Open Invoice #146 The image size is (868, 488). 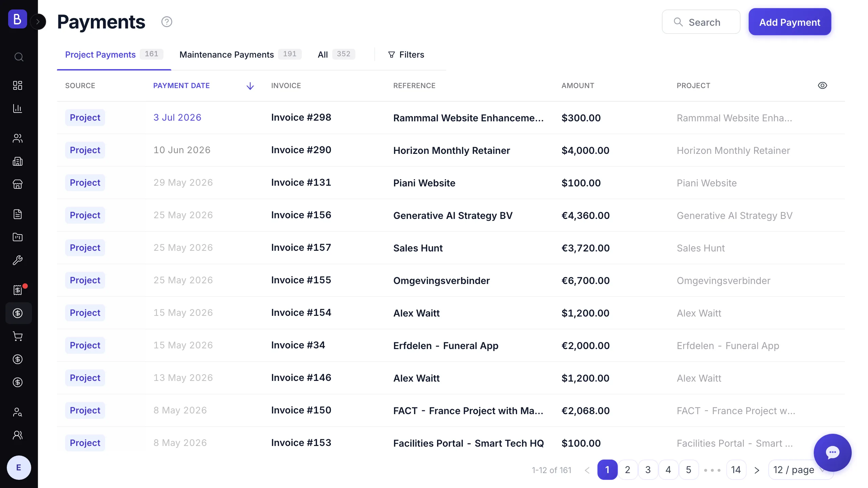coord(301,378)
